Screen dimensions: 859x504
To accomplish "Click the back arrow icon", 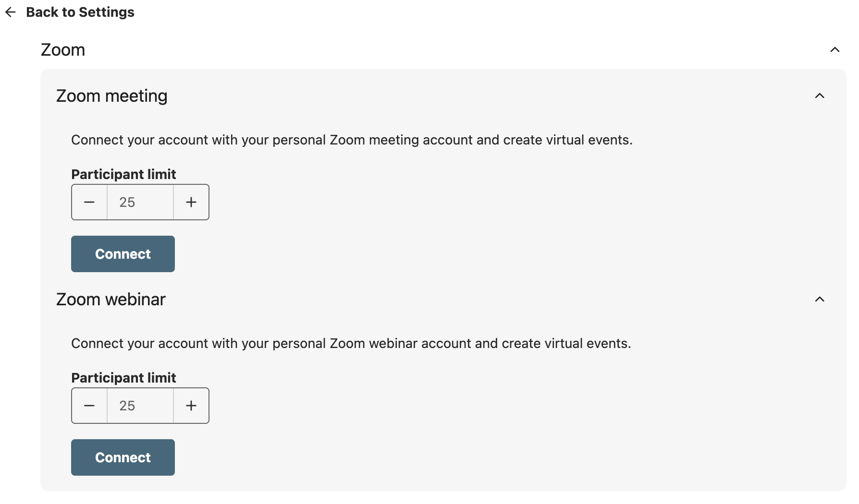I will [11, 12].
